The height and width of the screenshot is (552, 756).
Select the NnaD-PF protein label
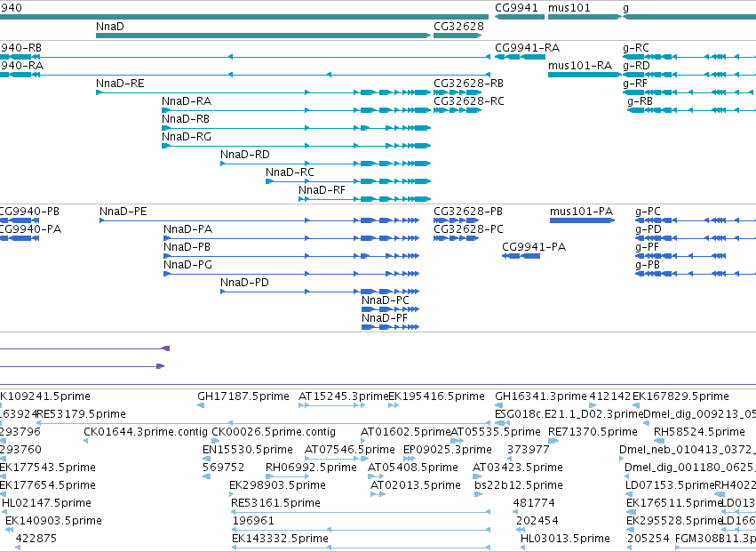(385, 318)
